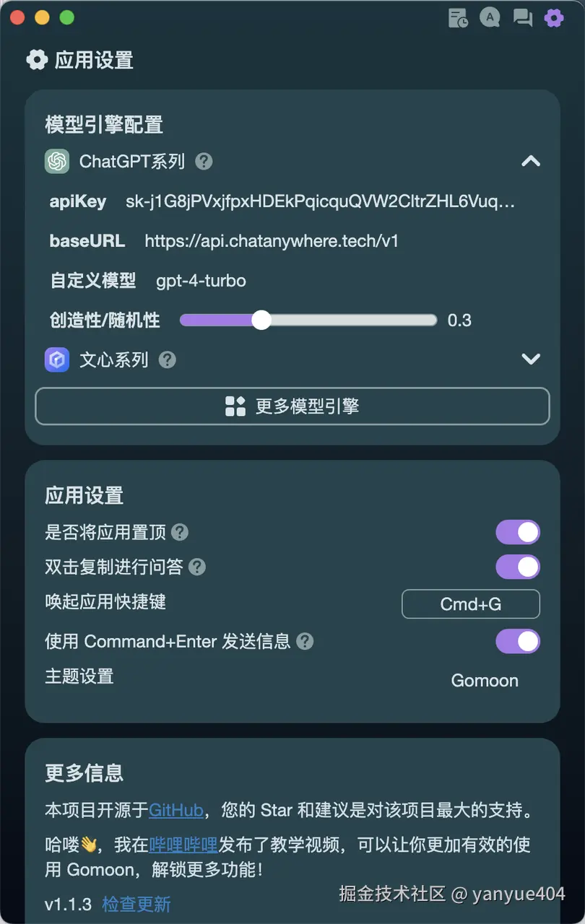Image resolution: width=585 pixels, height=924 pixels.
Task: Click the help icon next to 是否将应用置顶
Action: pos(180,533)
